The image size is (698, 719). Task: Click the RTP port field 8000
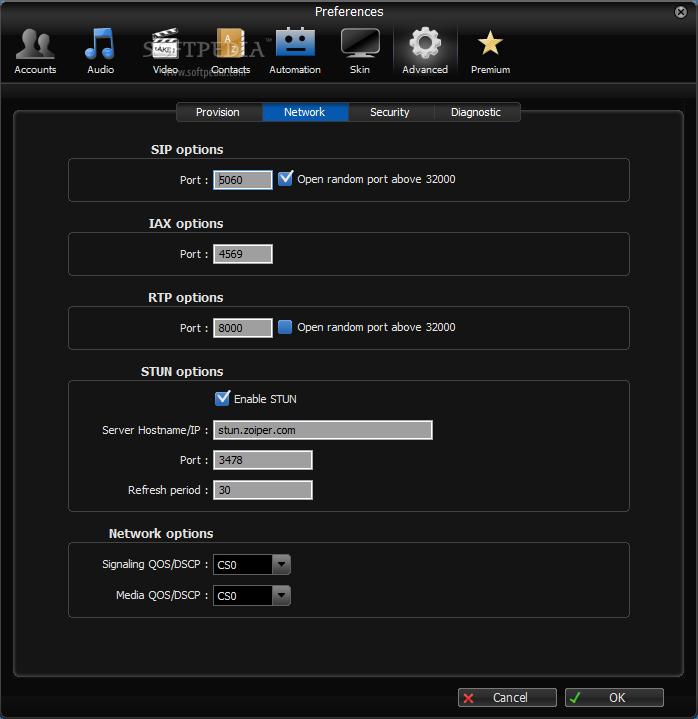click(x=243, y=328)
